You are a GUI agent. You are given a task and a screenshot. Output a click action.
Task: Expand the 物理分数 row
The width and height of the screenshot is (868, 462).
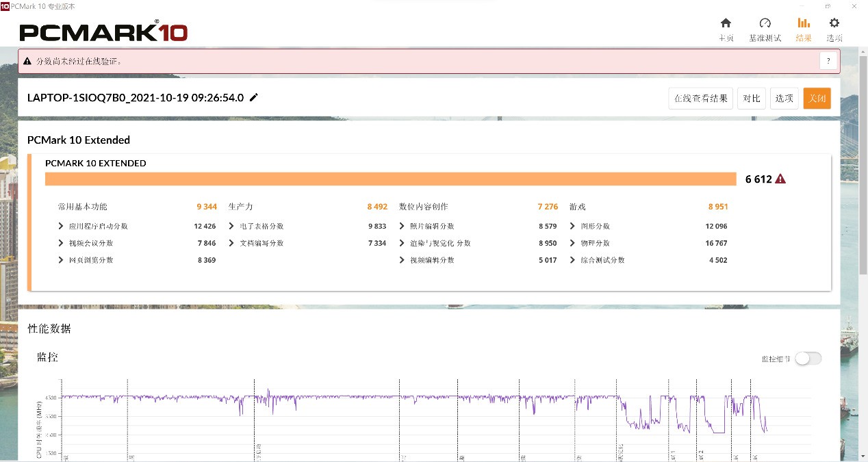click(x=573, y=244)
